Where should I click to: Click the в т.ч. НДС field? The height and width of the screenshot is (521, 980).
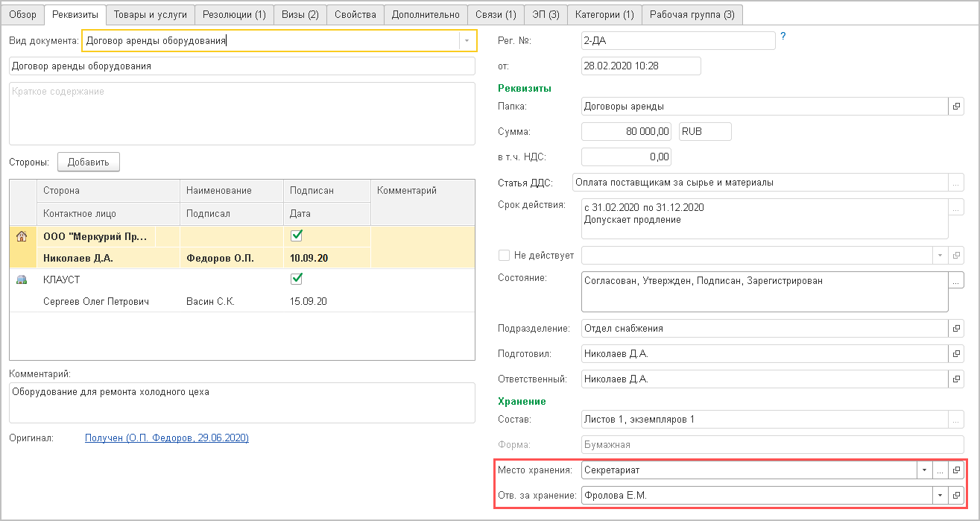point(626,157)
